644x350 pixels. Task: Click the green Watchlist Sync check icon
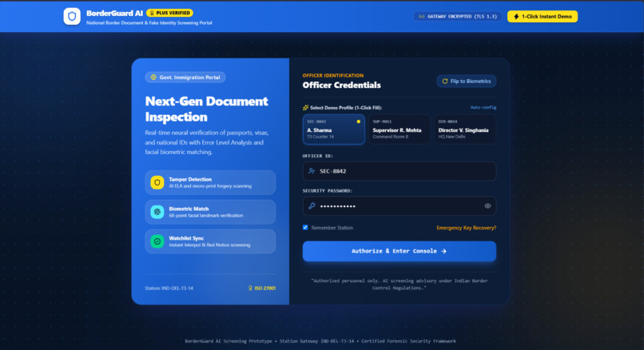point(157,241)
